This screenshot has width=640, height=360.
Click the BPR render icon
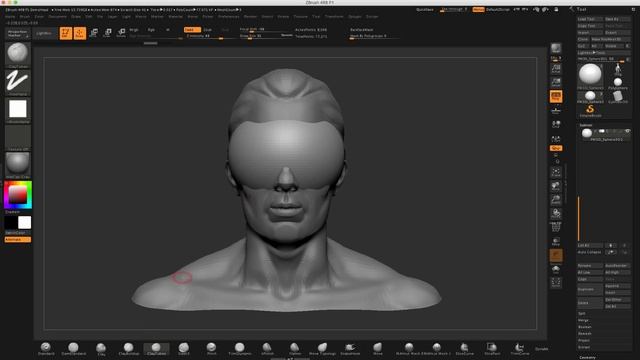coord(556,49)
